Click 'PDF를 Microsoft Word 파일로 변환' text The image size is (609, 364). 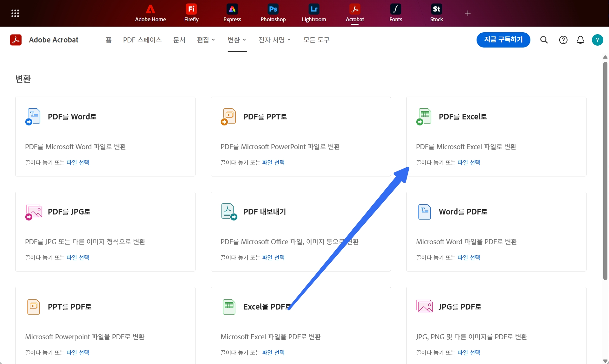click(76, 147)
